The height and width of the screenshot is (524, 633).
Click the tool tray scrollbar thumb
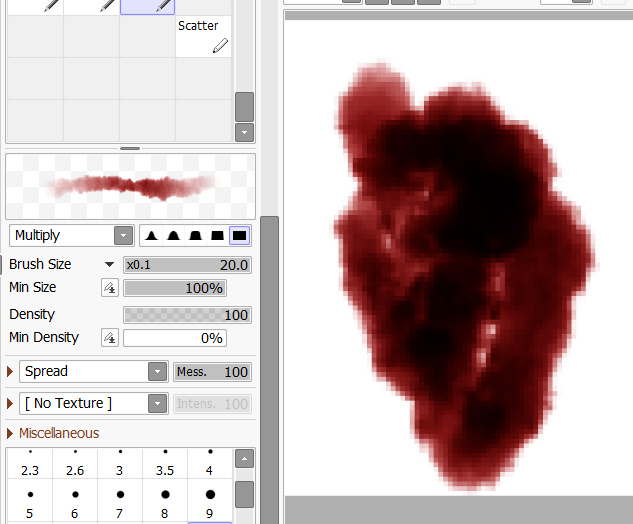tap(244, 107)
